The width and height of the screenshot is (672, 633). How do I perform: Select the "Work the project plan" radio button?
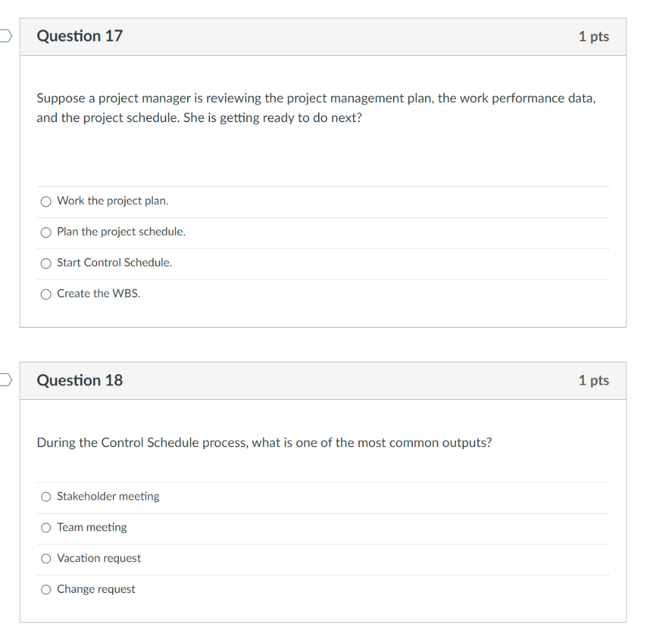click(46, 201)
